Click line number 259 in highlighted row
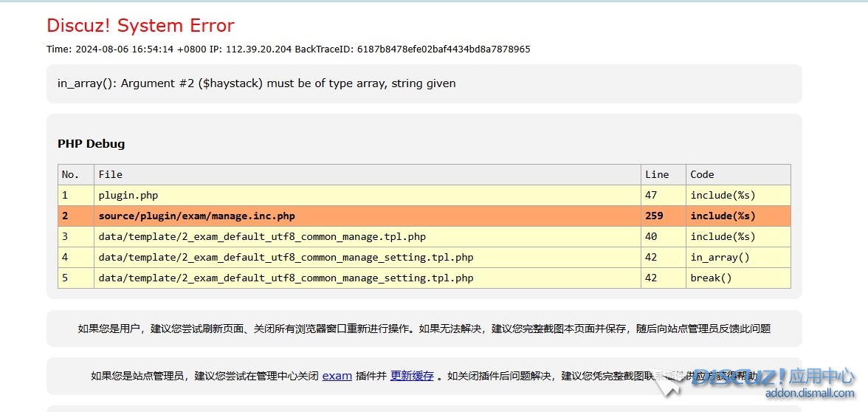Screen dimensions: 868x412 coord(654,216)
